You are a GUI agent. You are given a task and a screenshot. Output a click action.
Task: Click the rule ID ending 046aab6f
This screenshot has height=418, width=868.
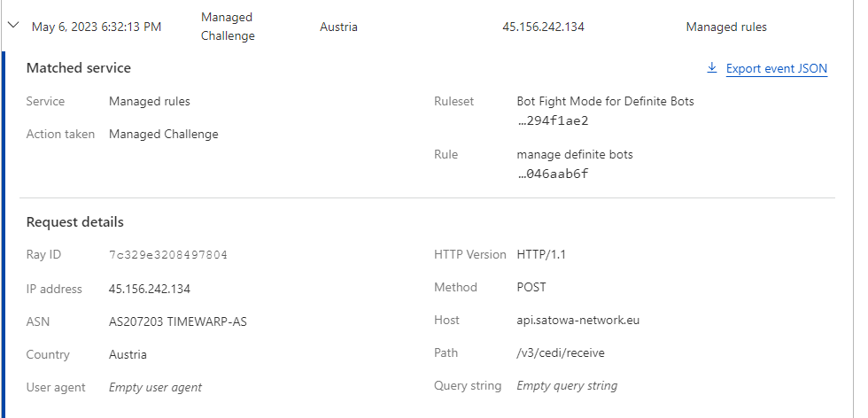coord(552,174)
